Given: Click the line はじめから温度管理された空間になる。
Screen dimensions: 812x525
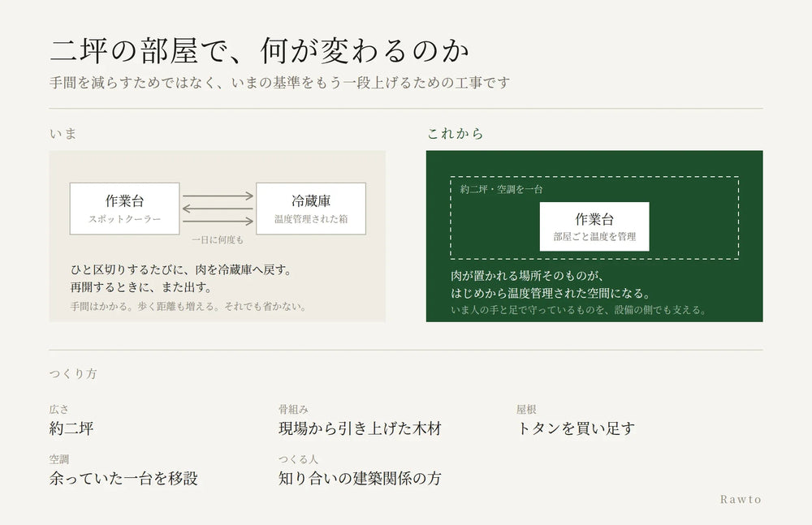Looking at the screenshot, I should 551,293.
